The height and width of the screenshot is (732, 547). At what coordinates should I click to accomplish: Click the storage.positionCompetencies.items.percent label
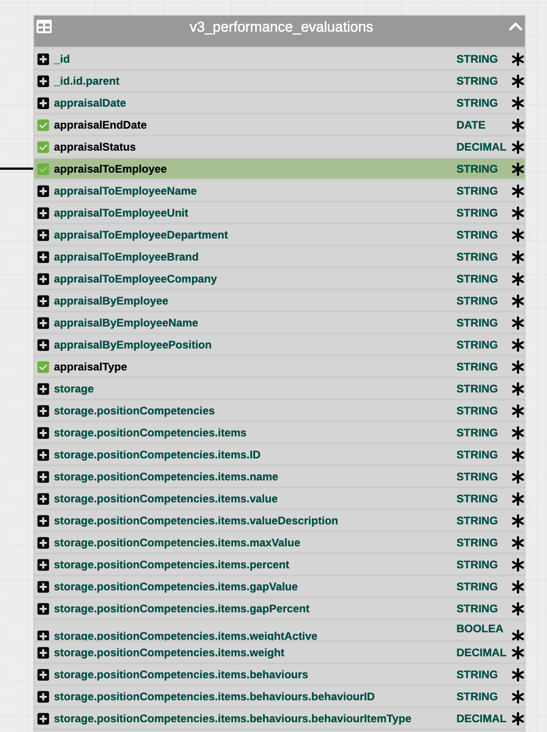pyautogui.click(x=171, y=564)
